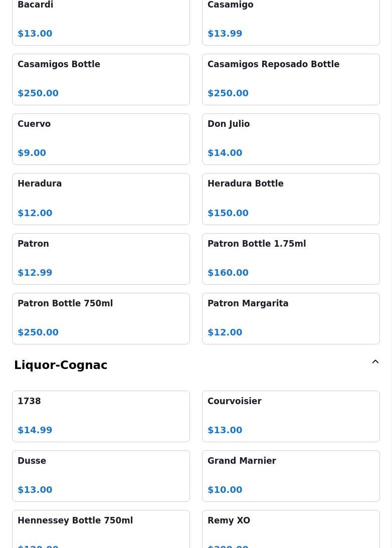Select the Bacardi $13.00 item

[101, 21]
